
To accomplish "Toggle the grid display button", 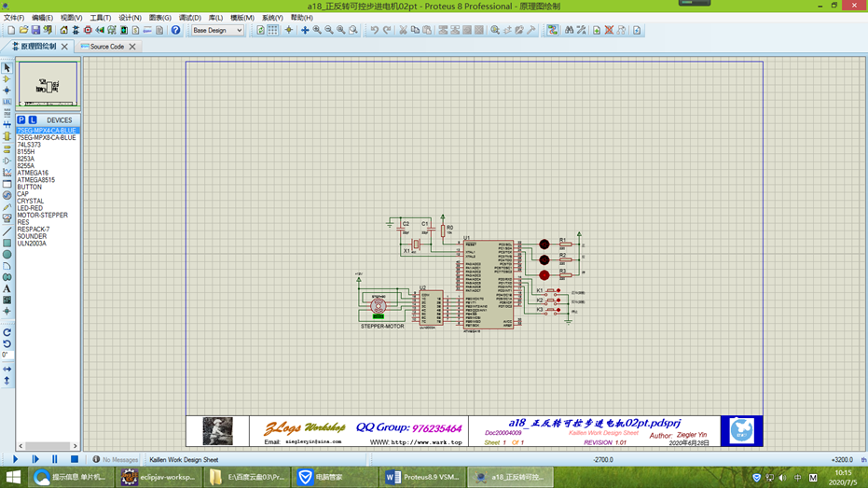I will (x=272, y=30).
